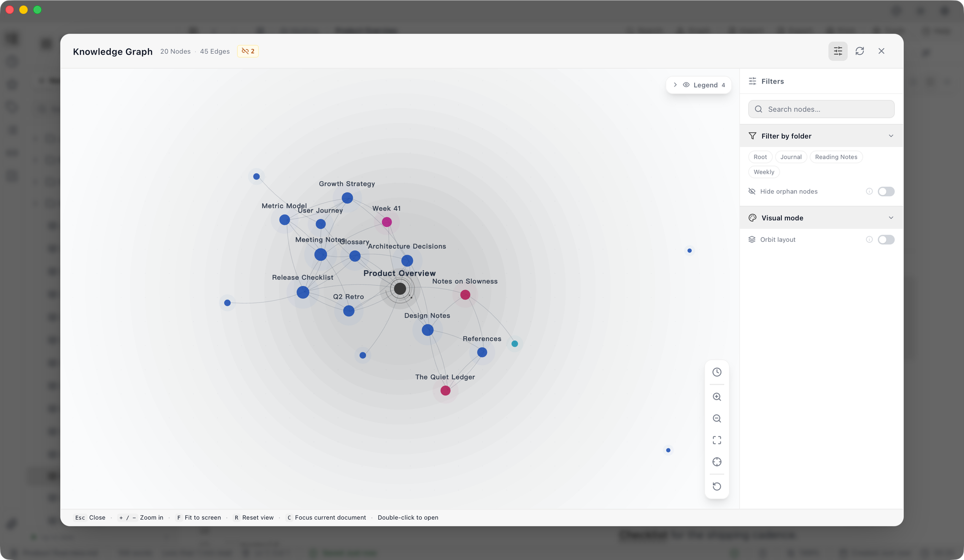This screenshot has width=964, height=560.
Task: Click the orphan/broken links badge showing 2
Action: point(248,51)
